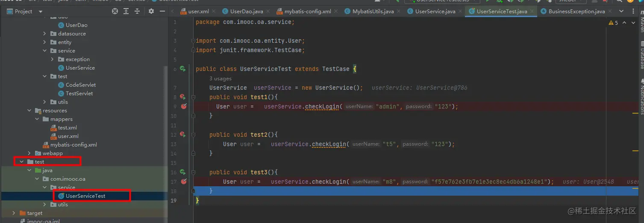644x223 pixels.
Task: Click the run gutter icon for test2
Action: tap(182, 135)
